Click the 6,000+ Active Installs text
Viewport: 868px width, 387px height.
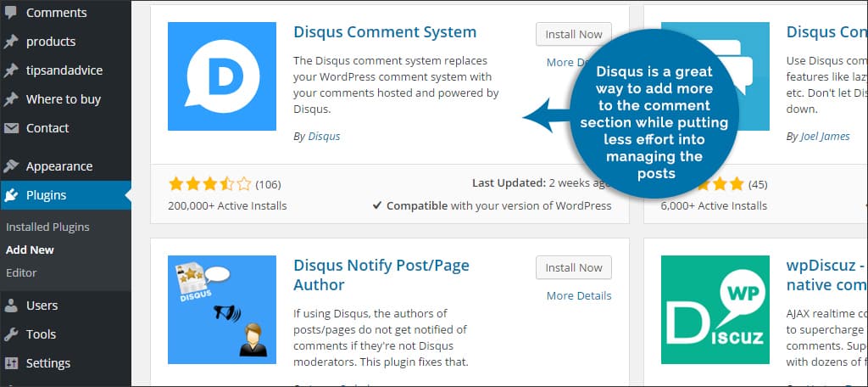[714, 205]
